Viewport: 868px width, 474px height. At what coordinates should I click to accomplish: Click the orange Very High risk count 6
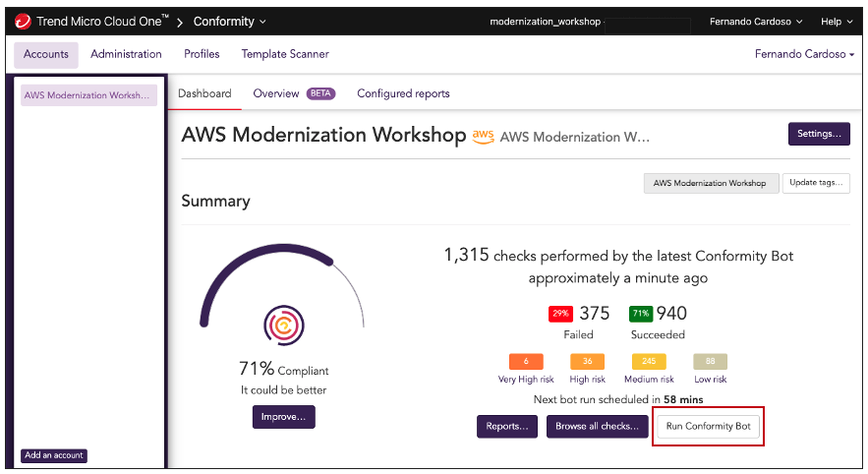coord(526,361)
